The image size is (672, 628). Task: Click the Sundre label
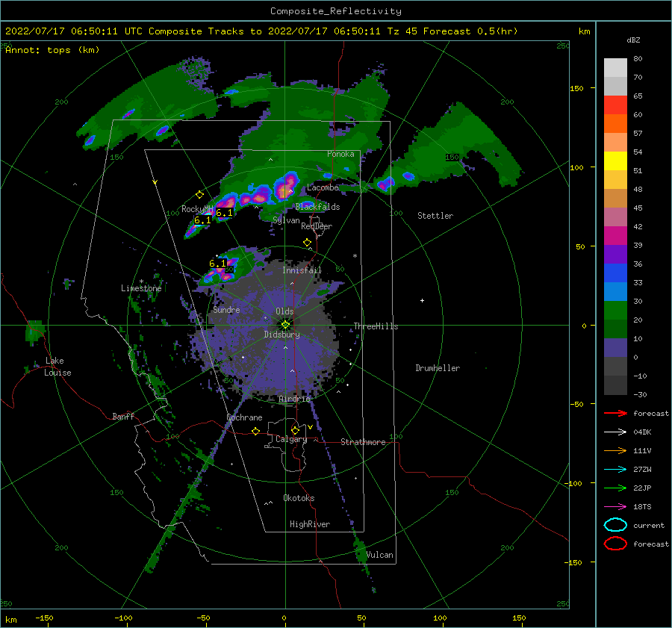coord(226,309)
